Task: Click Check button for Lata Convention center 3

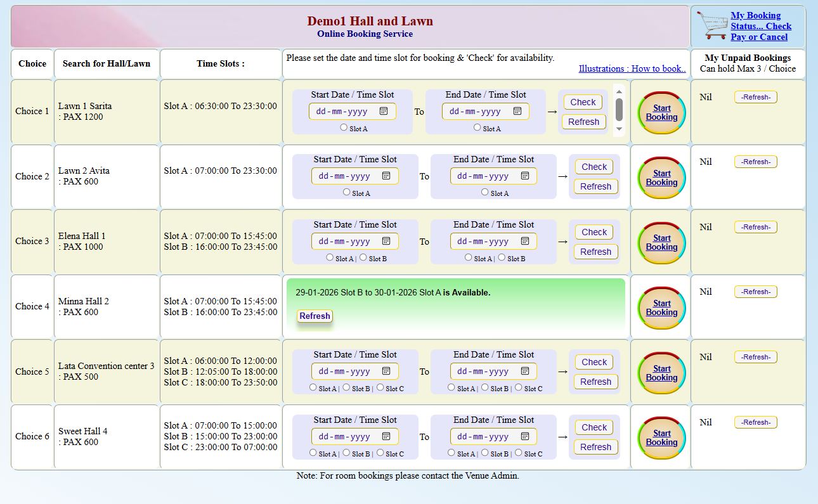Action: click(x=594, y=362)
